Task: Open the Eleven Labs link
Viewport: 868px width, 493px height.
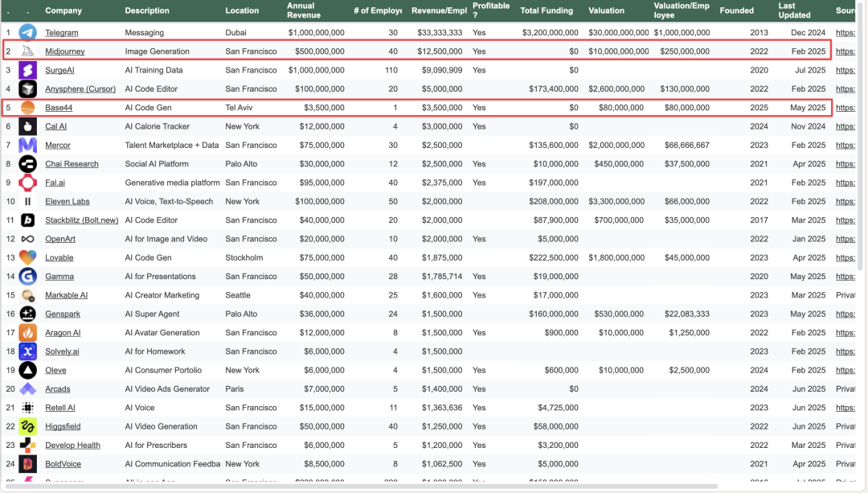Action: tap(67, 202)
